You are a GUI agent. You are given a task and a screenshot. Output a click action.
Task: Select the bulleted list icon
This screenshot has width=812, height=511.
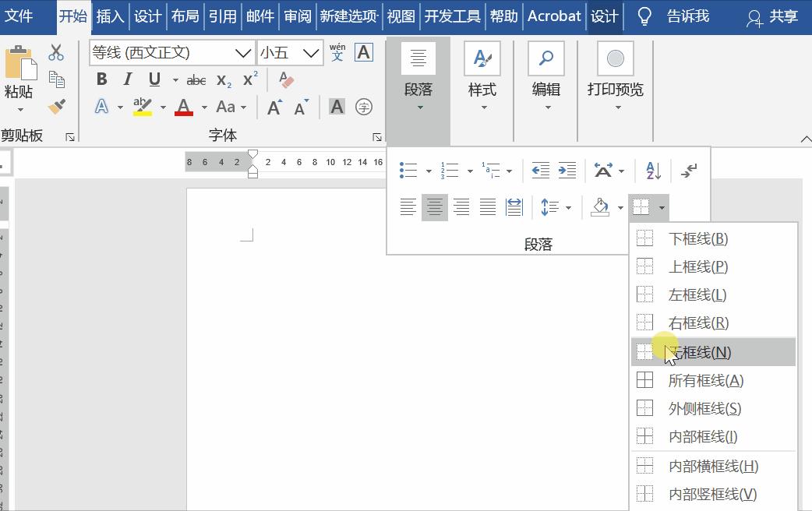(408, 170)
